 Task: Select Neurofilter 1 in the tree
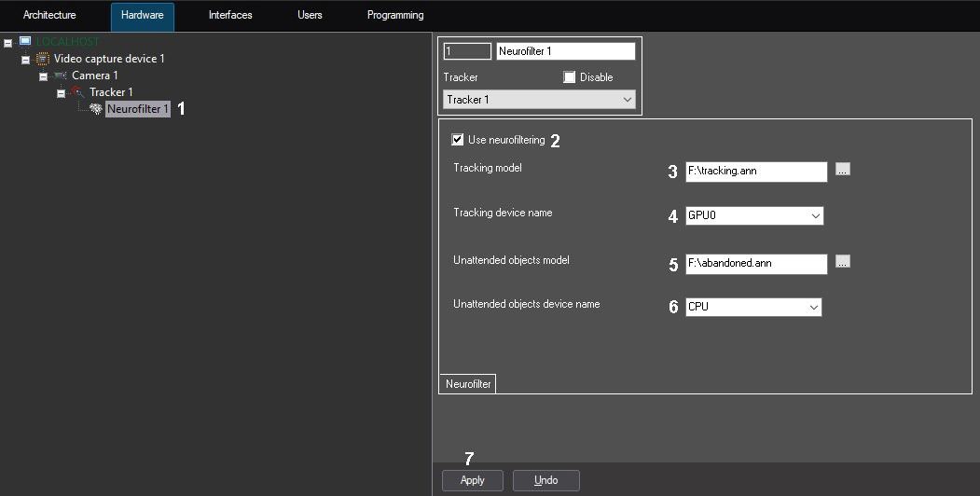tap(137, 109)
